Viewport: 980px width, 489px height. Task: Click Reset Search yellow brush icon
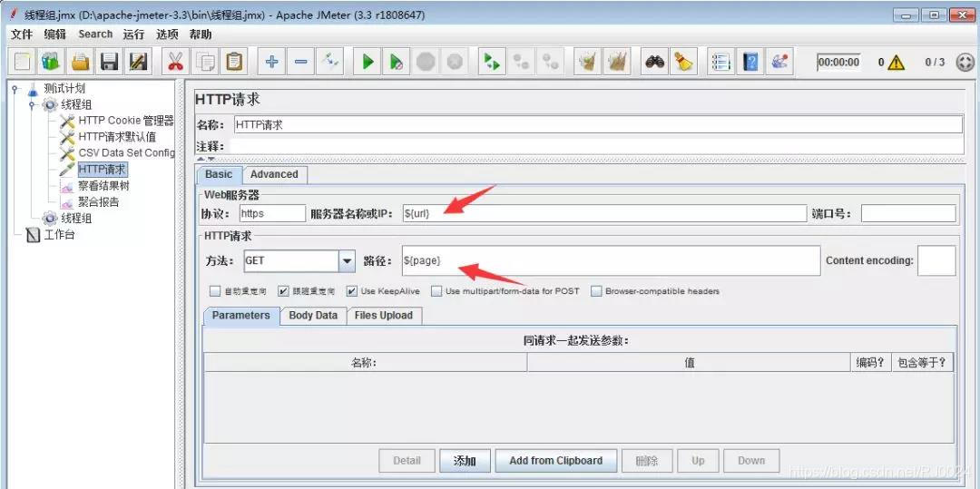pyautogui.click(x=683, y=62)
